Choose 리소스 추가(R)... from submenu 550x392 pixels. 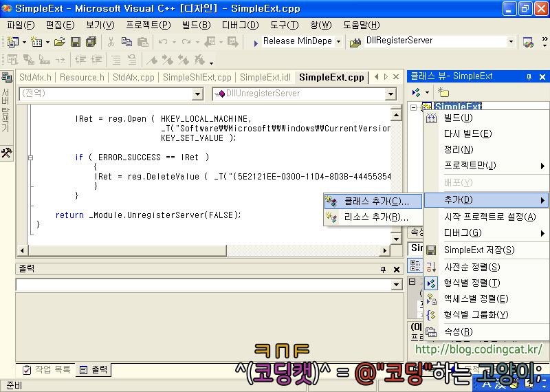click(x=373, y=217)
